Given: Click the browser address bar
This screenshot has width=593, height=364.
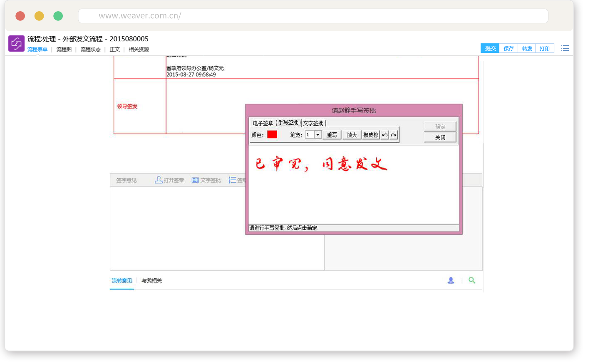Looking at the screenshot, I should pyautogui.click(x=313, y=16).
